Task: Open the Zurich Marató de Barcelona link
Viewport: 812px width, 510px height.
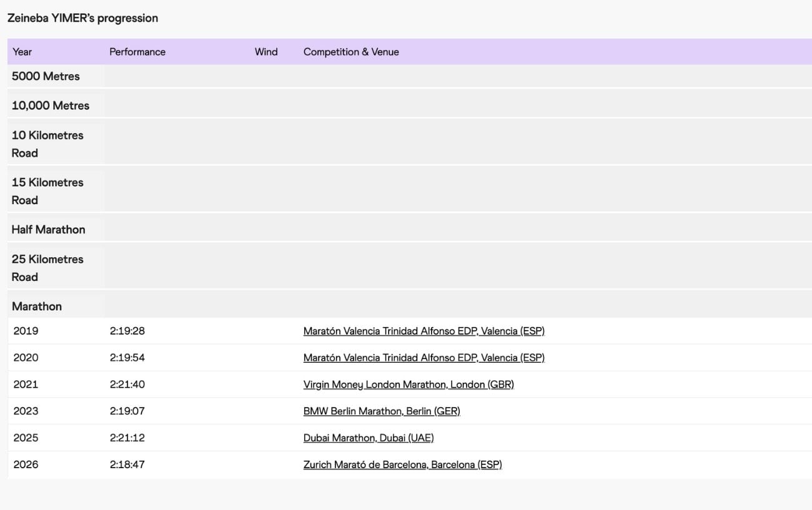Action: coord(402,464)
